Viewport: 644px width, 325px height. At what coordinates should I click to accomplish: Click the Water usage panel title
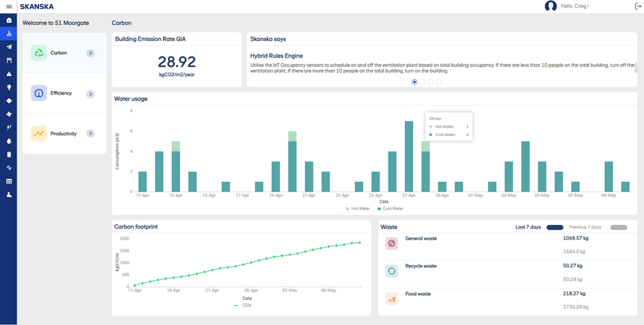[131, 99]
